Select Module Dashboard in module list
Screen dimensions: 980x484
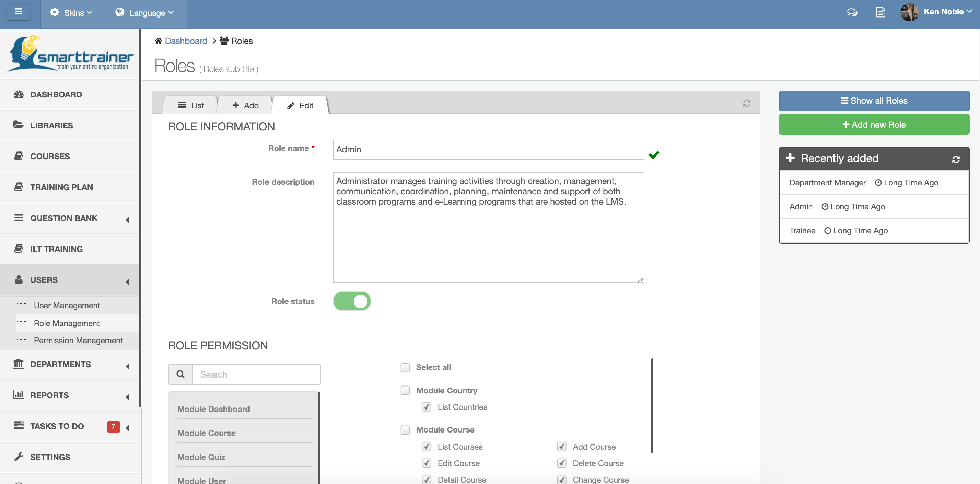pos(213,409)
